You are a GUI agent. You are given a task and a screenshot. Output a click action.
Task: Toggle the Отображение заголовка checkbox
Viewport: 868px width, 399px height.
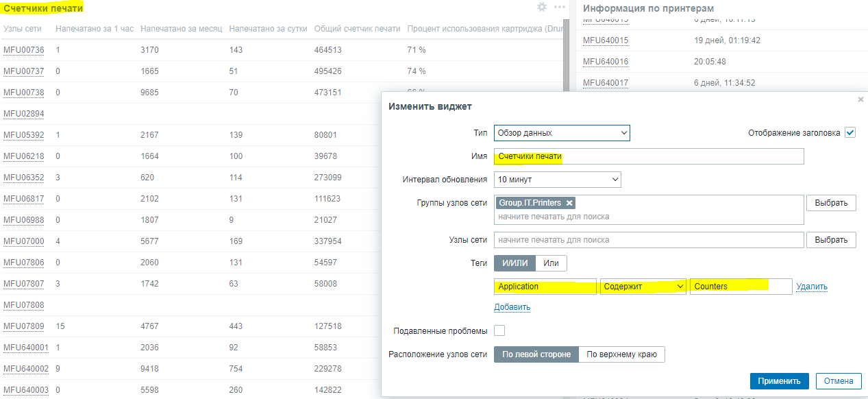coord(850,132)
